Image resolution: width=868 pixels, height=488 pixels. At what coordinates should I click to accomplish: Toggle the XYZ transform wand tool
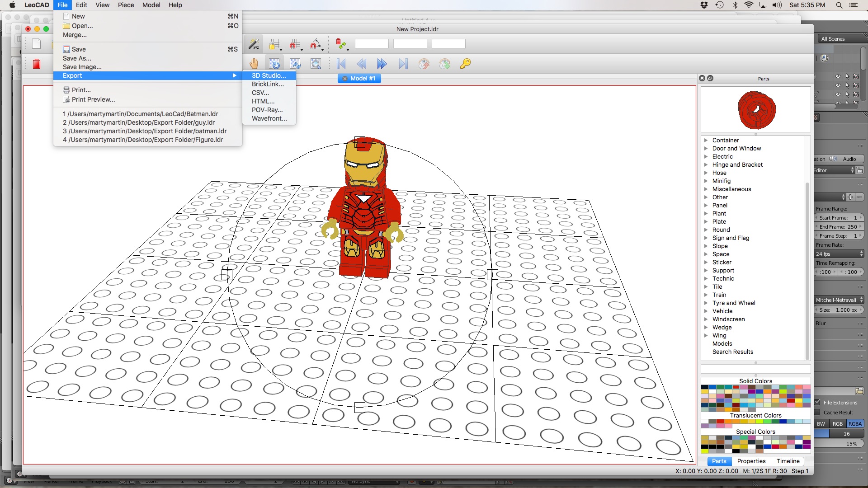(254, 44)
